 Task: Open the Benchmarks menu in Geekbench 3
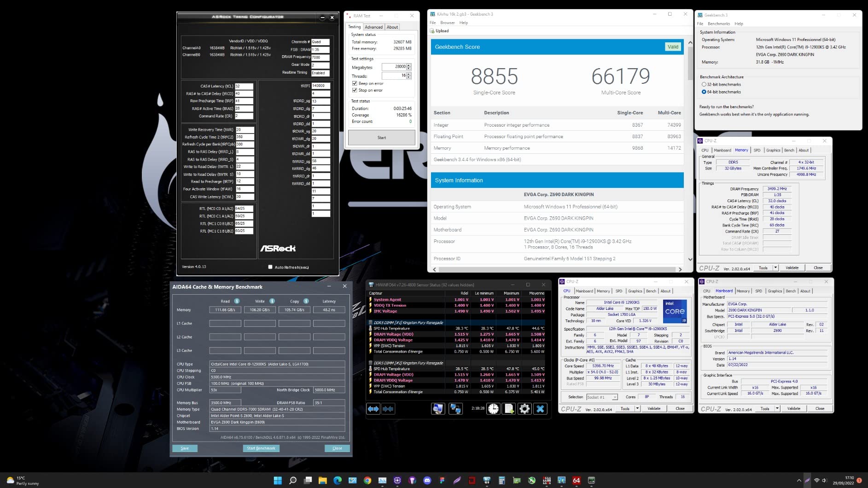coord(718,23)
